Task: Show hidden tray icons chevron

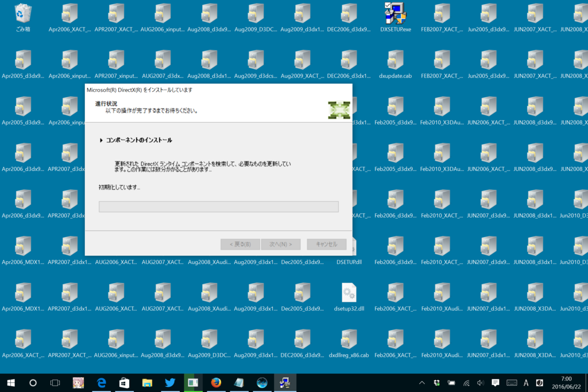Action: point(422,383)
